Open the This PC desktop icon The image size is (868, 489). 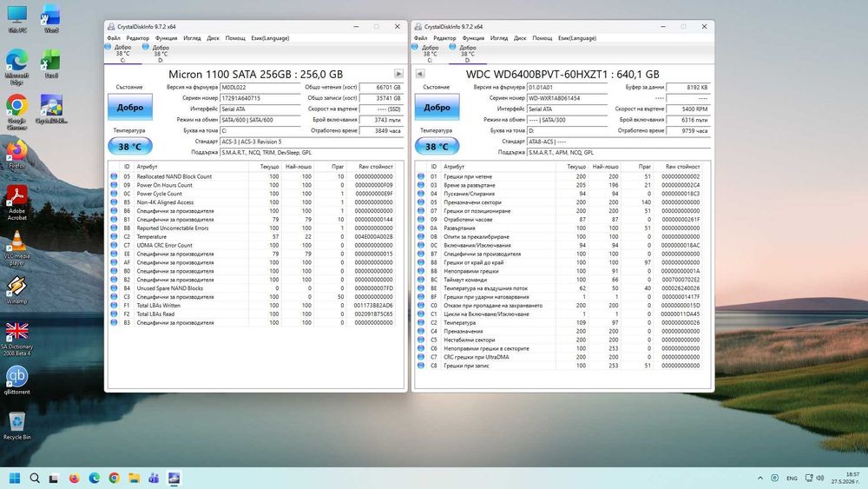[x=16, y=18]
